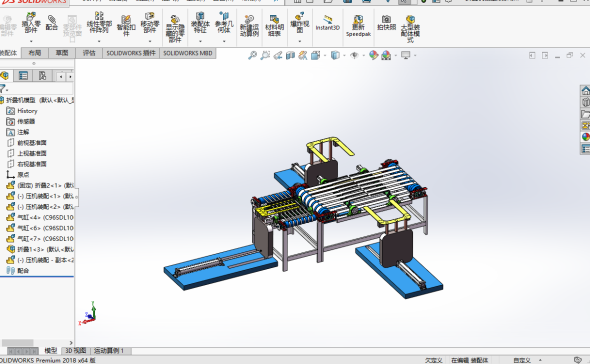This screenshot has width=590, height=364.
Task: Open the SOLIDWORKS Resources home icon in task pane
Action: 585,90
